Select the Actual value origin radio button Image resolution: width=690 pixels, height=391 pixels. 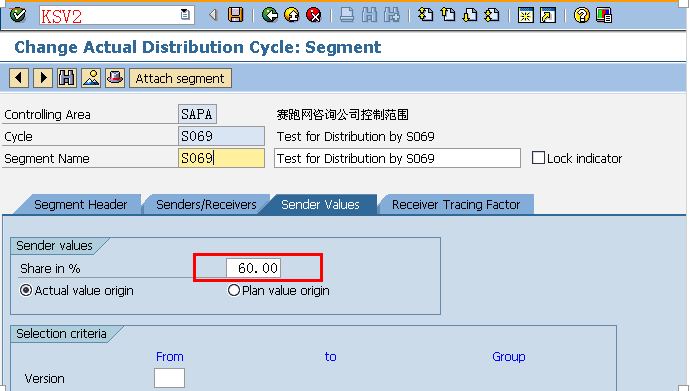(26, 290)
